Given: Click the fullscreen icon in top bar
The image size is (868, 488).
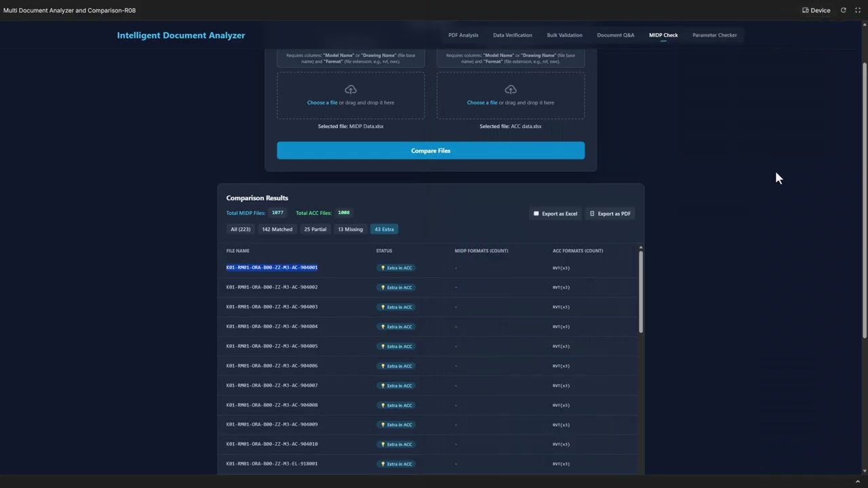Looking at the screenshot, I should point(858,10).
